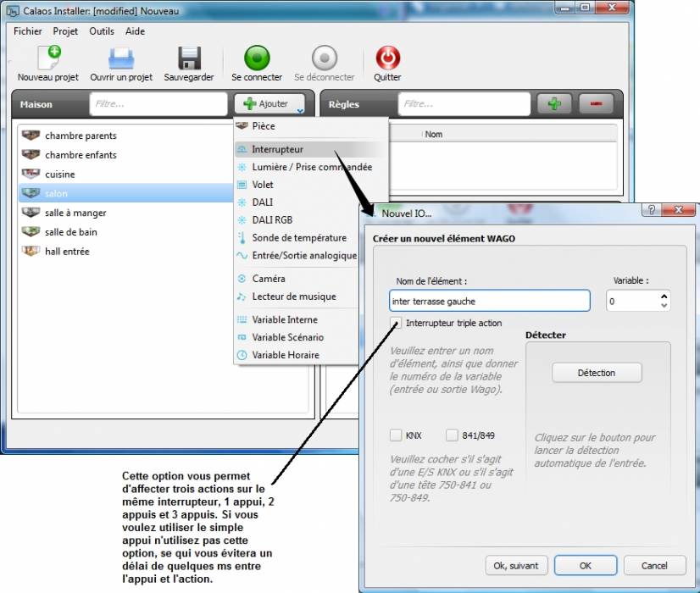This screenshot has height=593, width=700.
Task: Click the Pièce menu entry icon
Action: 242,126
